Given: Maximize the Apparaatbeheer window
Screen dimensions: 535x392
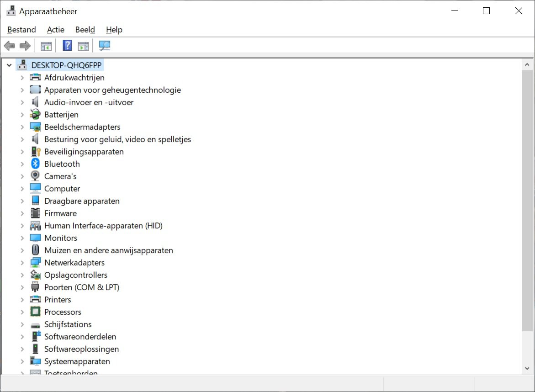Looking at the screenshot, I should pyautogui.click(x=486, y=11).
